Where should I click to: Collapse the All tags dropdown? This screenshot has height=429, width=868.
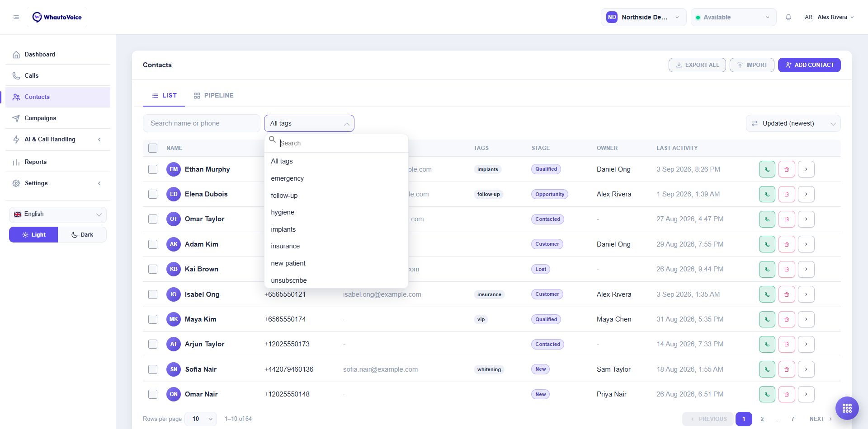point(309,123)
